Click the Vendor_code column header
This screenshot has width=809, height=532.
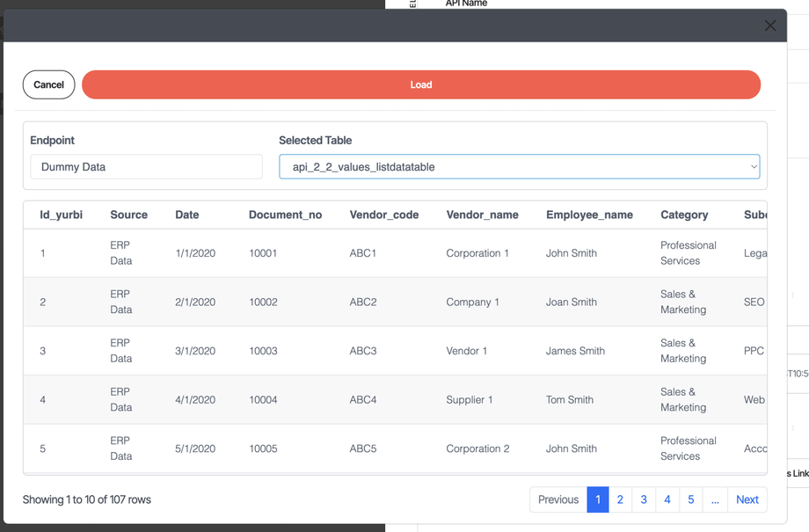click(384, 215)
